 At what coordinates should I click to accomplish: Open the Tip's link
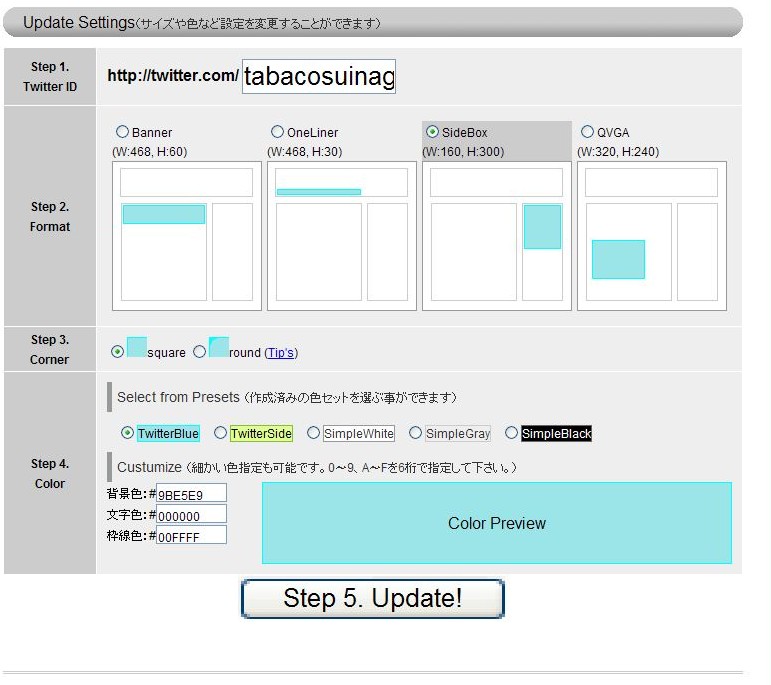(281, 353)
